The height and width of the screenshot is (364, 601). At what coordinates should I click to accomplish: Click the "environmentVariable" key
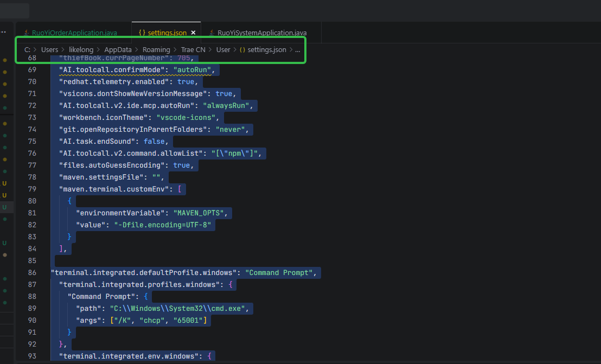point(120,213)
